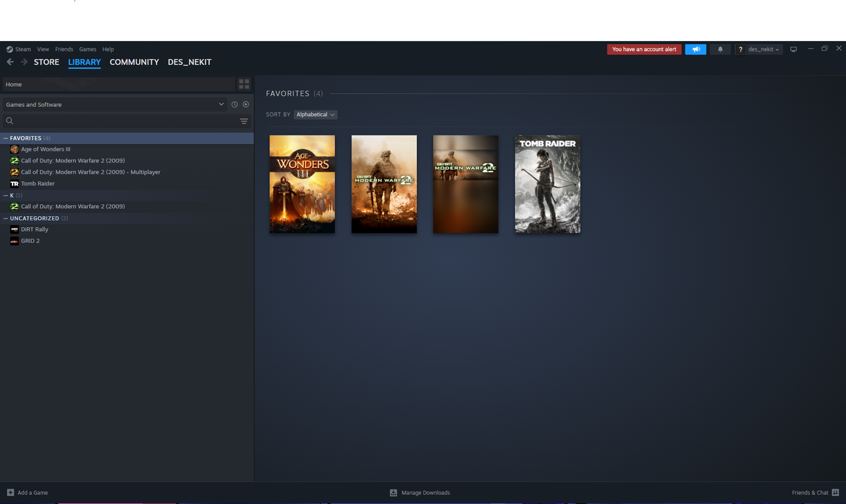
Task: Click the Age of Wonders III list icon
Action: pyautogui.click(x=15, y=149)
